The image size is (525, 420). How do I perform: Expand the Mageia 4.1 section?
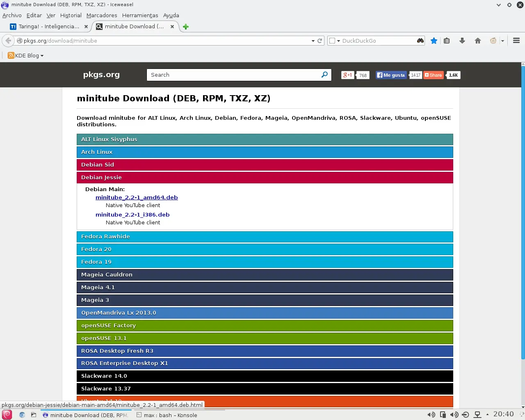tap(265, 288)
